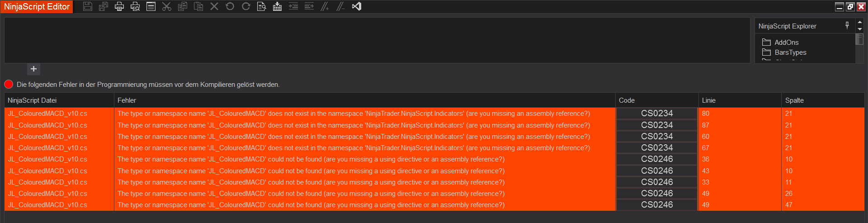Screen dimensions: 868x223
Task: Open the BarsTypes folder
Action: coord(784,52)
